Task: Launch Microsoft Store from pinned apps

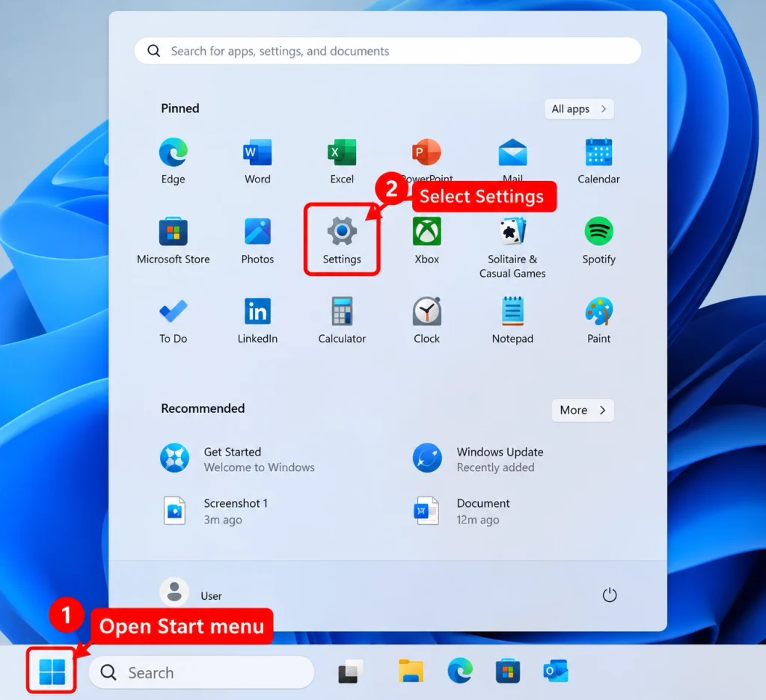Action: 173,232
